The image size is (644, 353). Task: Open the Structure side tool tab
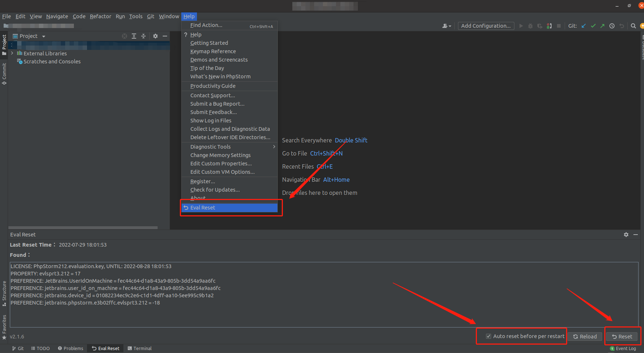tap(4, 294)
